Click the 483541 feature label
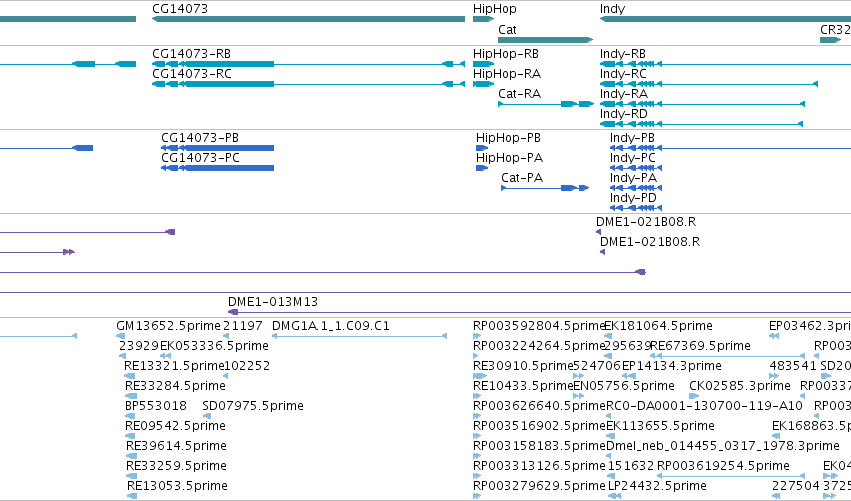The image size is (851, 501). pyautogui.click(x=793, y=366)
